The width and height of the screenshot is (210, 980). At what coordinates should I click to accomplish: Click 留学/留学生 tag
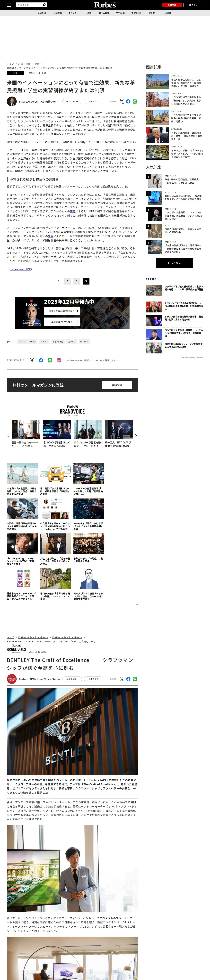(58, 342)
